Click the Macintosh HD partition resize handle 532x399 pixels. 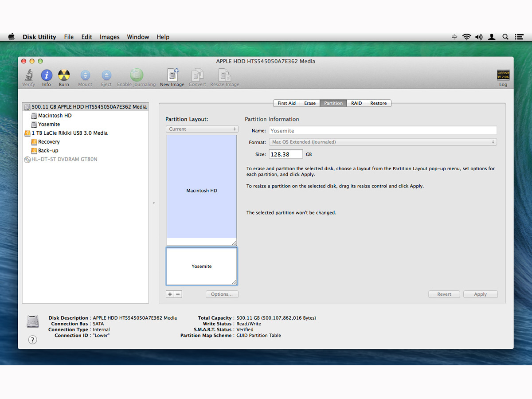point(234,243)
